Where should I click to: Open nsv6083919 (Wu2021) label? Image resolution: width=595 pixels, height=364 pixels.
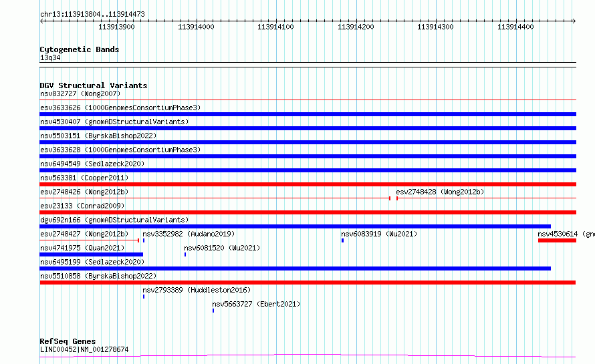379,234
